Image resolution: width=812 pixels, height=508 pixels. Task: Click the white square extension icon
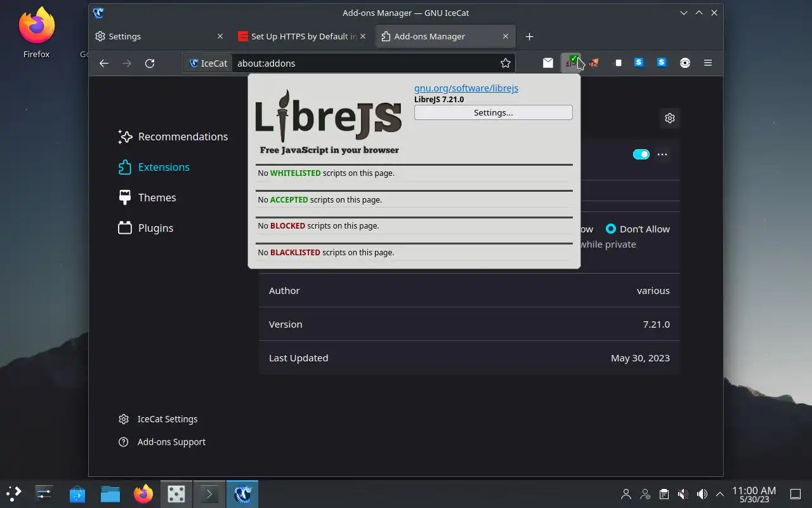coord(618,63)
